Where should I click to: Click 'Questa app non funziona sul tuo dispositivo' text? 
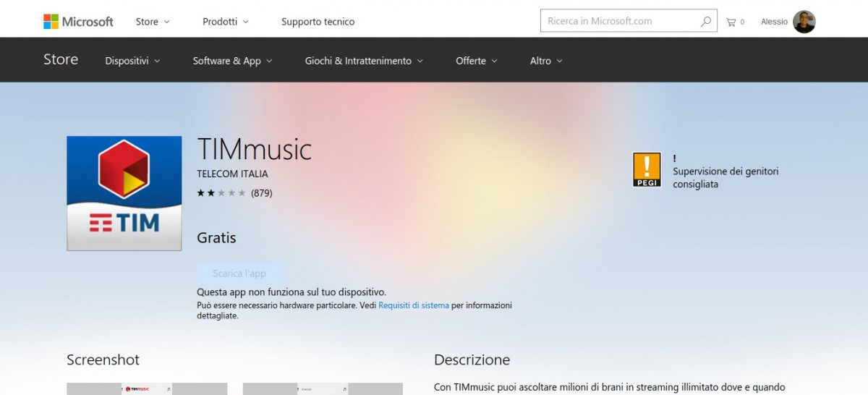tap(292, 292)
